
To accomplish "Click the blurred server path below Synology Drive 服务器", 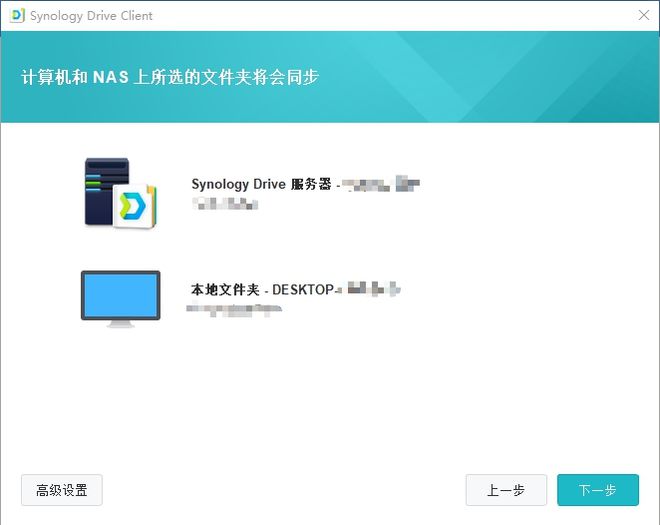I will tap(225, 204).
